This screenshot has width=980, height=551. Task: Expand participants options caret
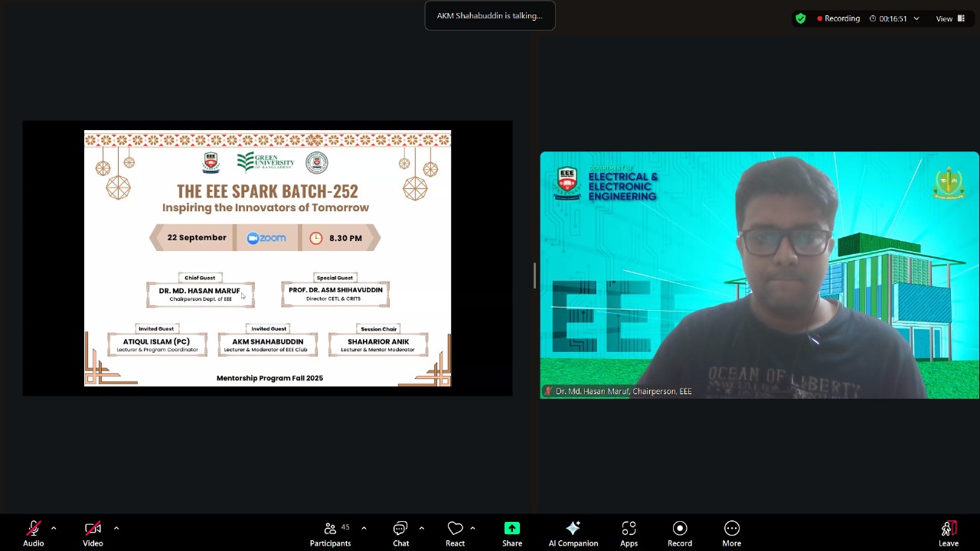(364, 528)
